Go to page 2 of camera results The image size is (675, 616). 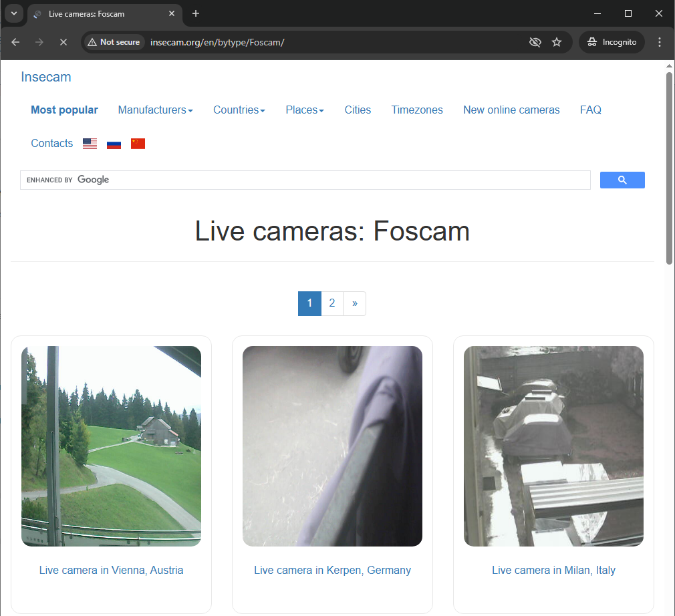point(331,303)
